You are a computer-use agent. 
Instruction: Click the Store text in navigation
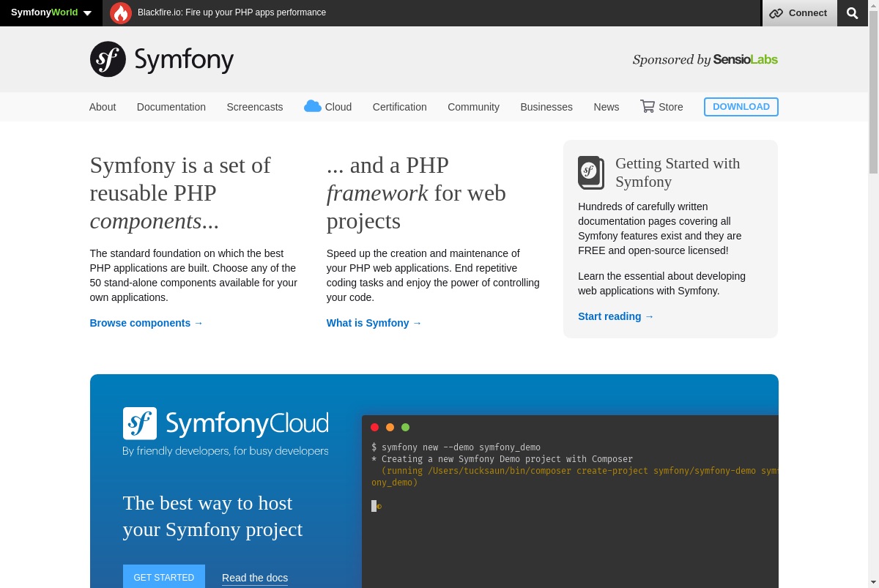(x=671, y=107)
